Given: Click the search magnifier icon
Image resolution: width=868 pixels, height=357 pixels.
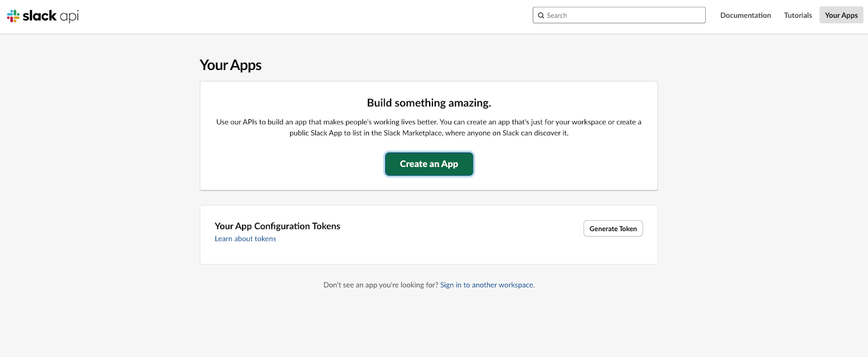Looking at the screenshot, I should [x=541, y=16].
